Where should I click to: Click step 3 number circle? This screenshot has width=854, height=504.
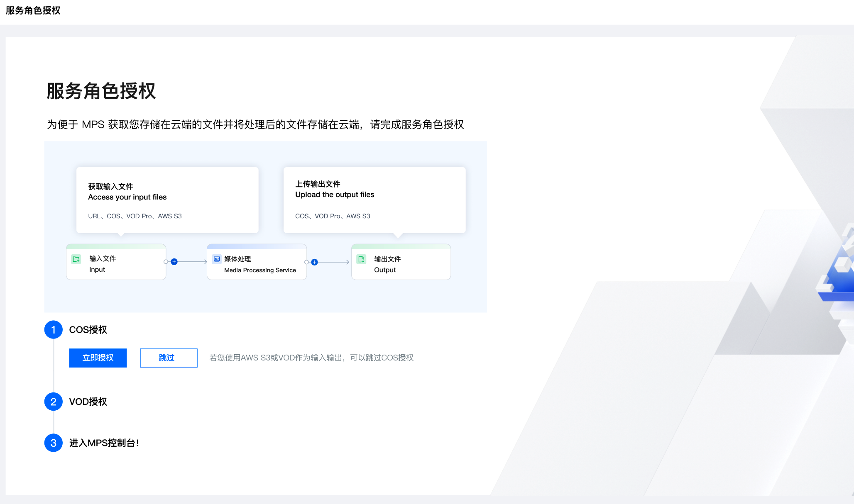click(54, 443)
